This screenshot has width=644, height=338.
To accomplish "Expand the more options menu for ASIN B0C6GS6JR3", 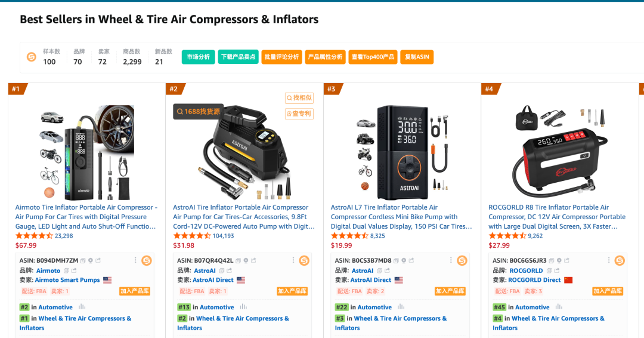I will click(609, 260).
